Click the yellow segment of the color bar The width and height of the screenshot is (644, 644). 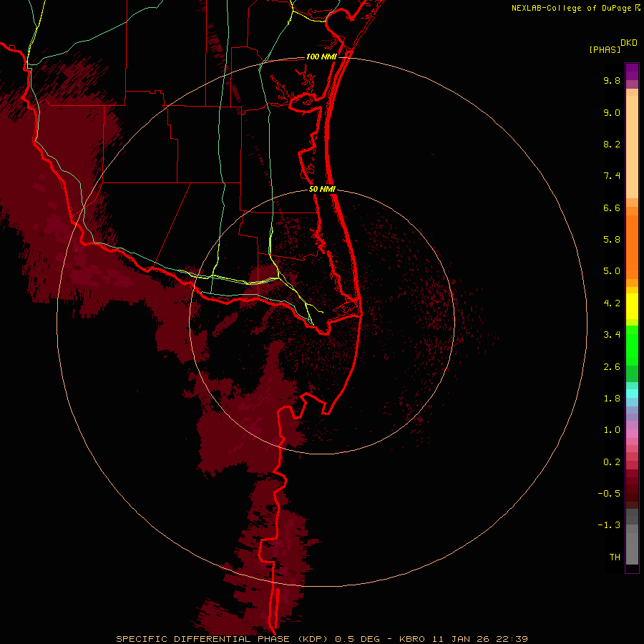point(632,306)
